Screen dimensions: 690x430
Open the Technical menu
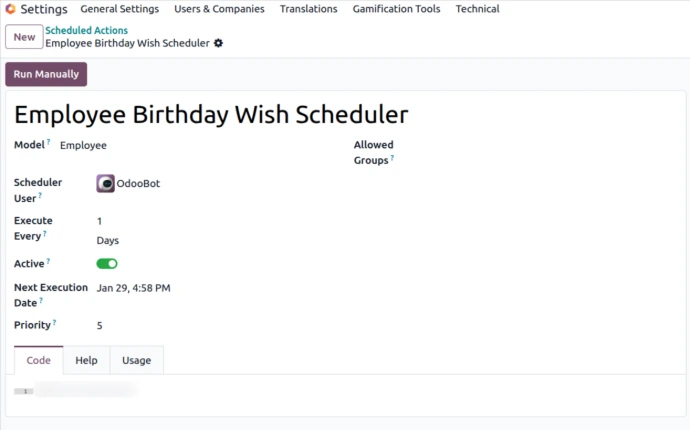click(x=477, y=9)
